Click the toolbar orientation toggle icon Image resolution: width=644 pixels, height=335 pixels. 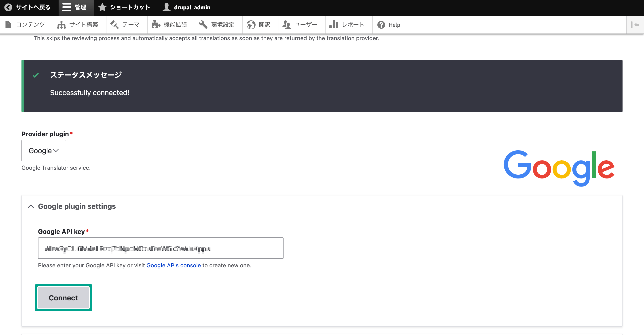(635, 25)
